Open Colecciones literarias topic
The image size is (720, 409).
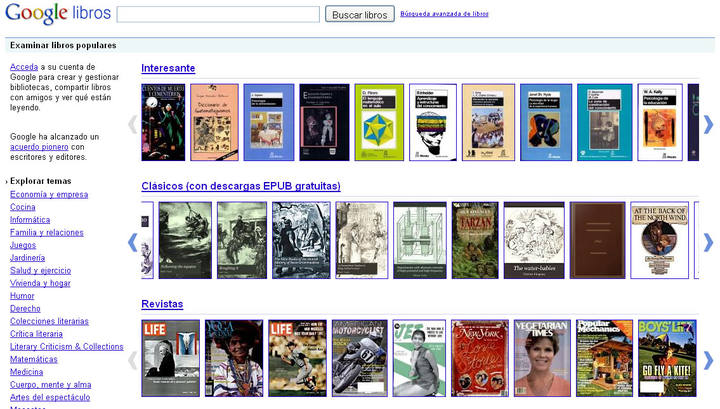pos(49,321)
